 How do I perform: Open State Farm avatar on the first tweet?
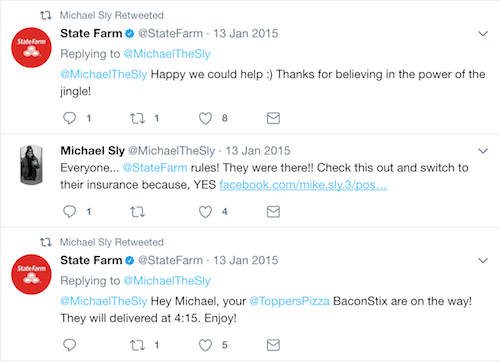(31, 47)
